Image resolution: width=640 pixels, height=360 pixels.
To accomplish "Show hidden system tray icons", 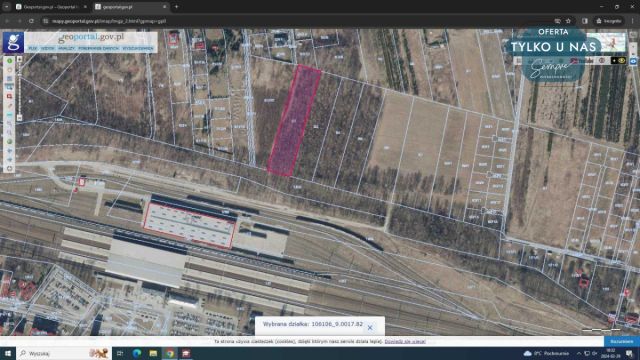I will [579, 353].
